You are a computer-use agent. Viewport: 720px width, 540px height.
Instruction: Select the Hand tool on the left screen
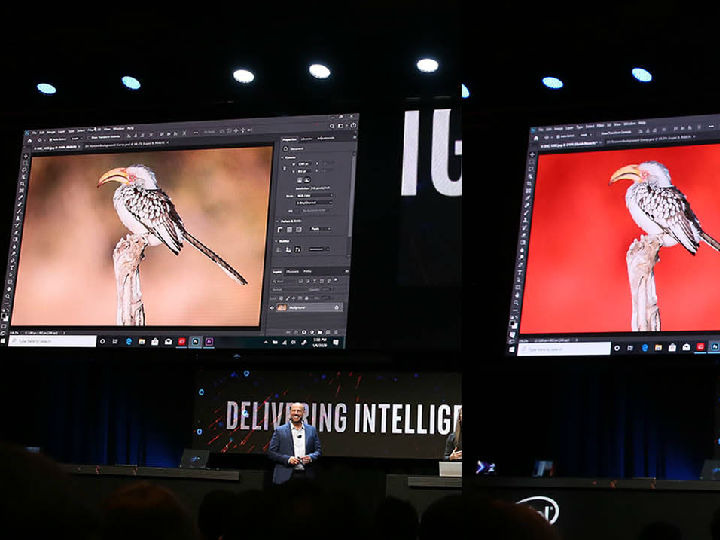9,289
